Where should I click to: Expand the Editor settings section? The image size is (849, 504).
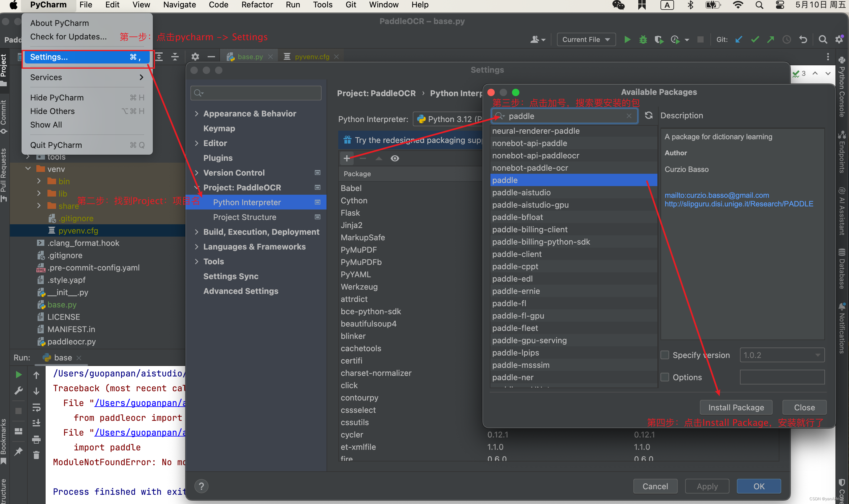tap(197, 143)
